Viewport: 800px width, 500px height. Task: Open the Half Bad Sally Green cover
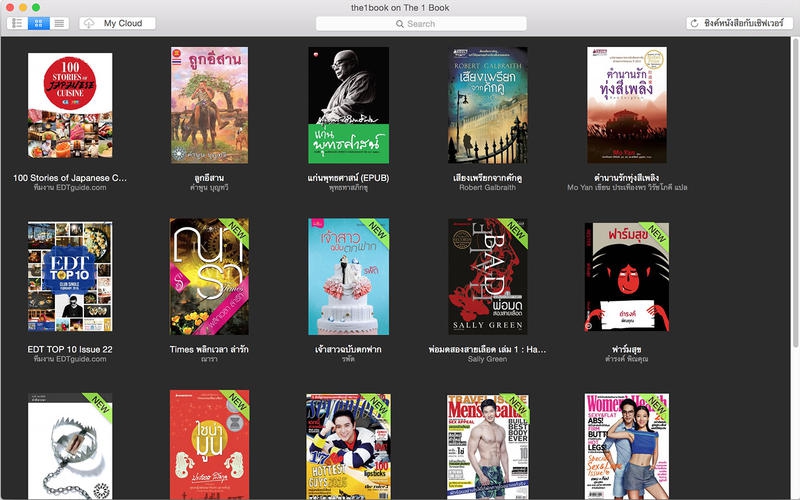pyautogui.click(x=488, y=277)
